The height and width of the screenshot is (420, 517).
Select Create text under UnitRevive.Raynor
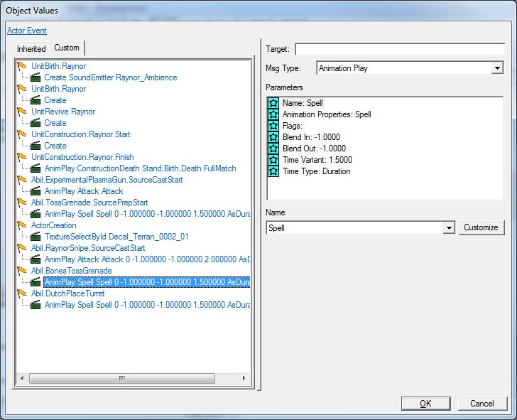(x=55, y=123)
